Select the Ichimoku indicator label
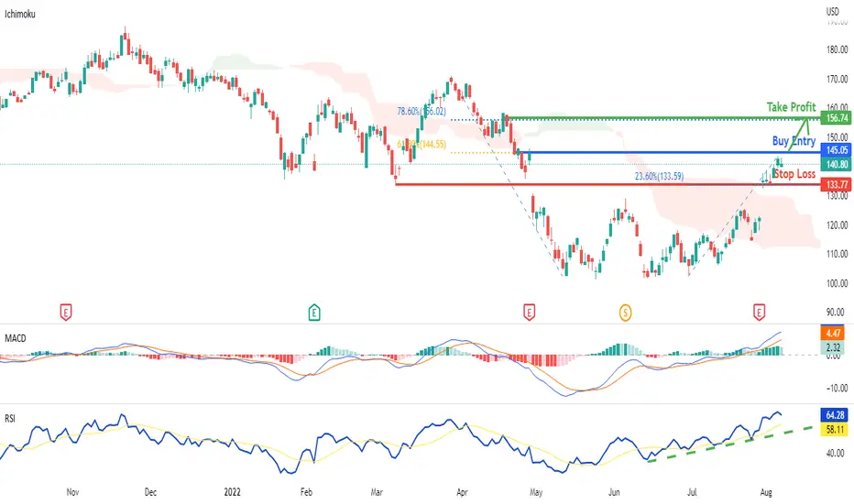This screenshot has width=854, height=504. point(20,14)
